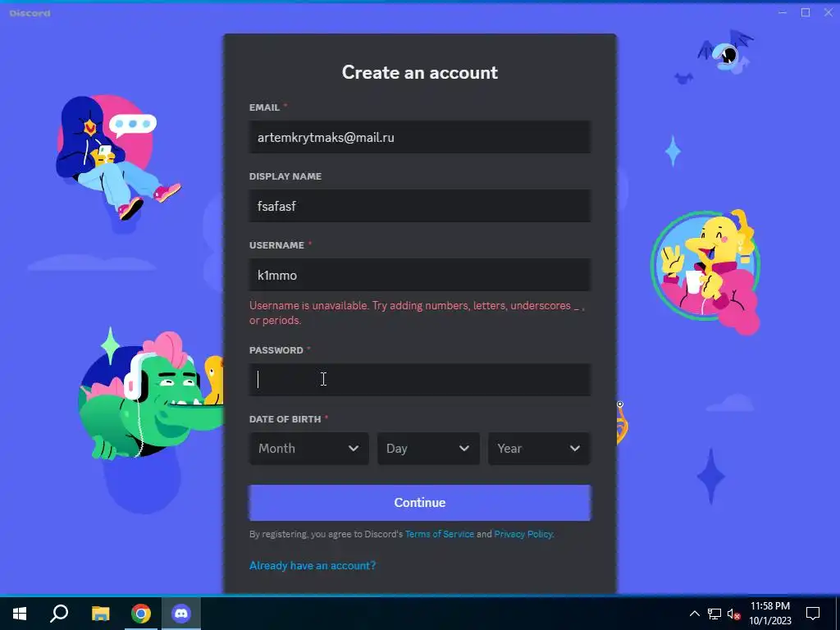Close the Discord window
Screen dimensions: 840x630
[829, 12]
